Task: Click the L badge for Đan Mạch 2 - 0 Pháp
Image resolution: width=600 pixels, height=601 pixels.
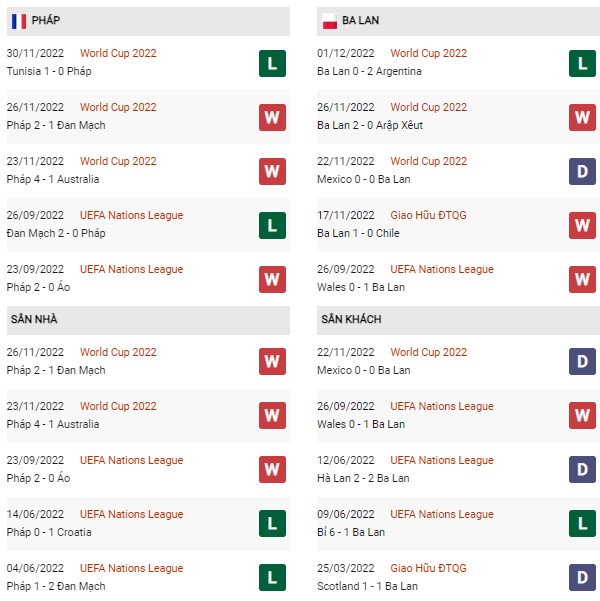Action: [272, 225]
